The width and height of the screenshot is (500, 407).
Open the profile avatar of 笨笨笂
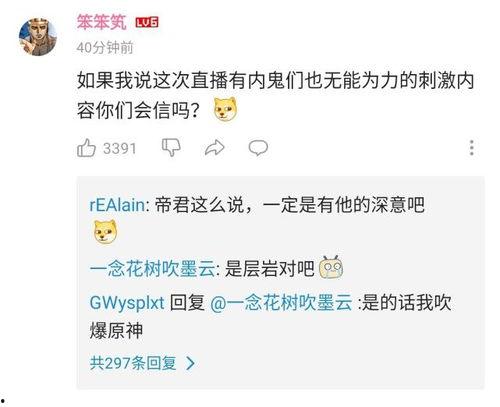(38, 36)
